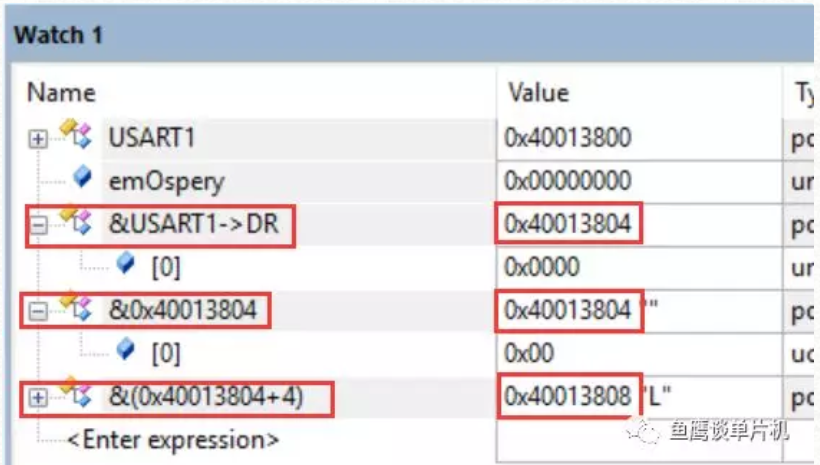Select the emOspery row name

(166, 182)
